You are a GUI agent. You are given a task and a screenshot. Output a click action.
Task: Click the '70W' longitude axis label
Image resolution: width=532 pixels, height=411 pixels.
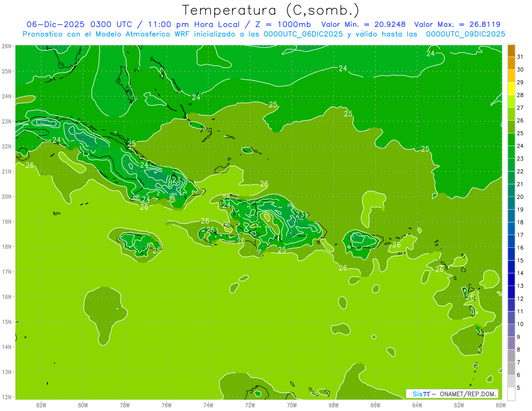[292, 405]
